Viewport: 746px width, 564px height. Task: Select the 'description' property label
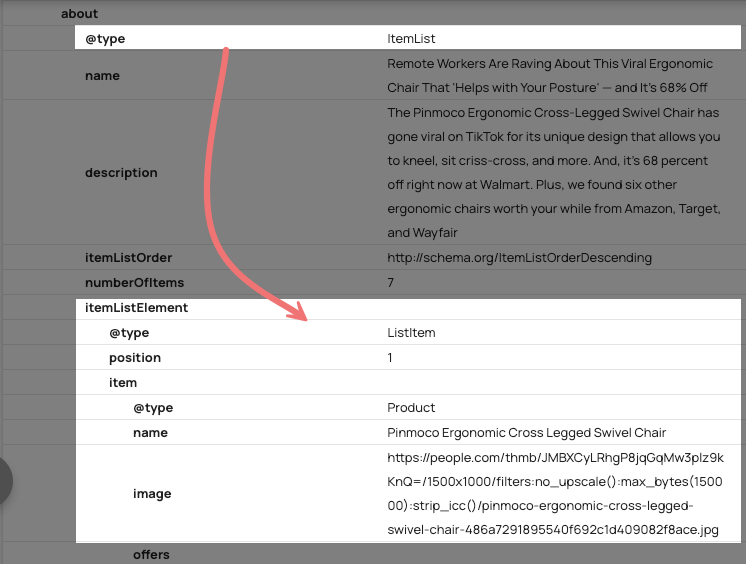(x=121, y=172)
